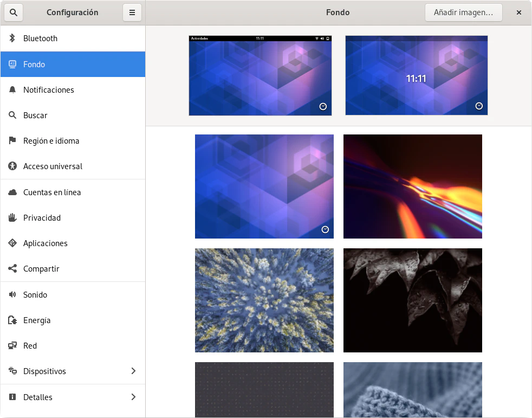Click the Cuentas en línea cloud icon

click(12, 192)
